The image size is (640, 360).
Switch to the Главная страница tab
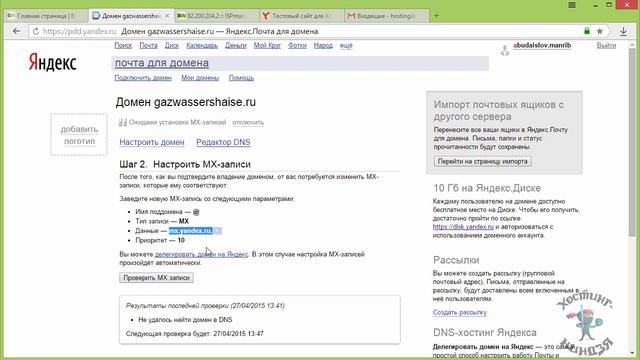46,16
